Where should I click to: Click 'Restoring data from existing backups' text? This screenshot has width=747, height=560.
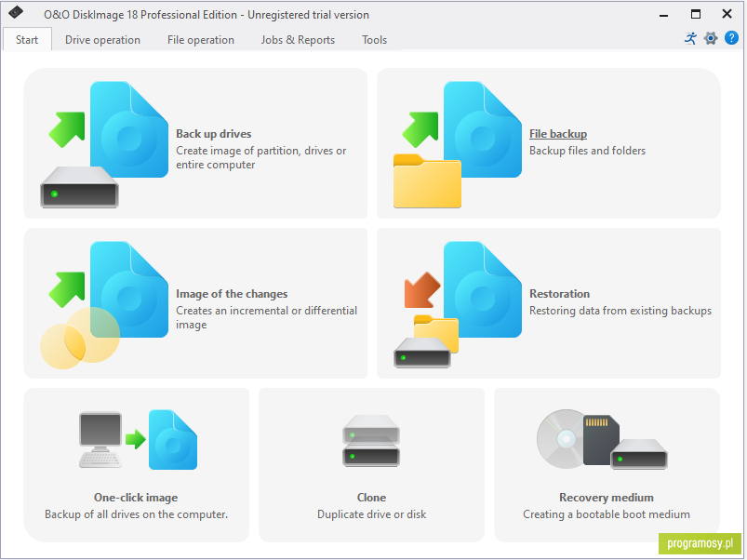tap(620, 311)
